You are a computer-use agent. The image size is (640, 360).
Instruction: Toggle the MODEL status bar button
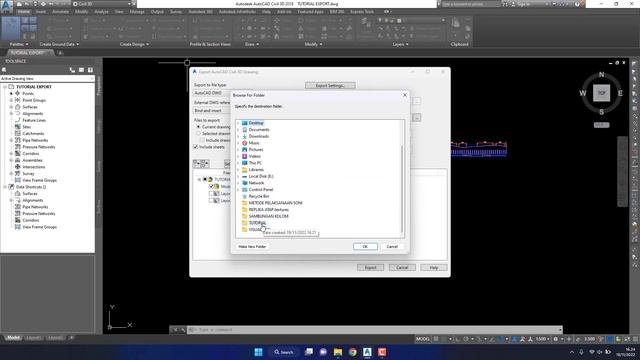[422, 339]
